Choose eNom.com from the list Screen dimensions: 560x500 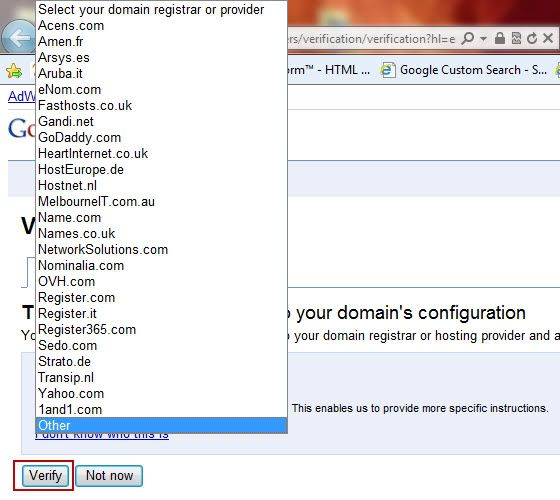[x=161, y=90]
